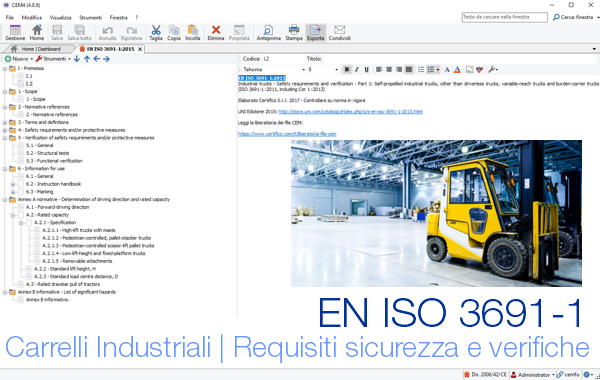The height and width of the screenshot is (380, 600).
Task: Export using the Esporta icon
Action: pos(315,33)
